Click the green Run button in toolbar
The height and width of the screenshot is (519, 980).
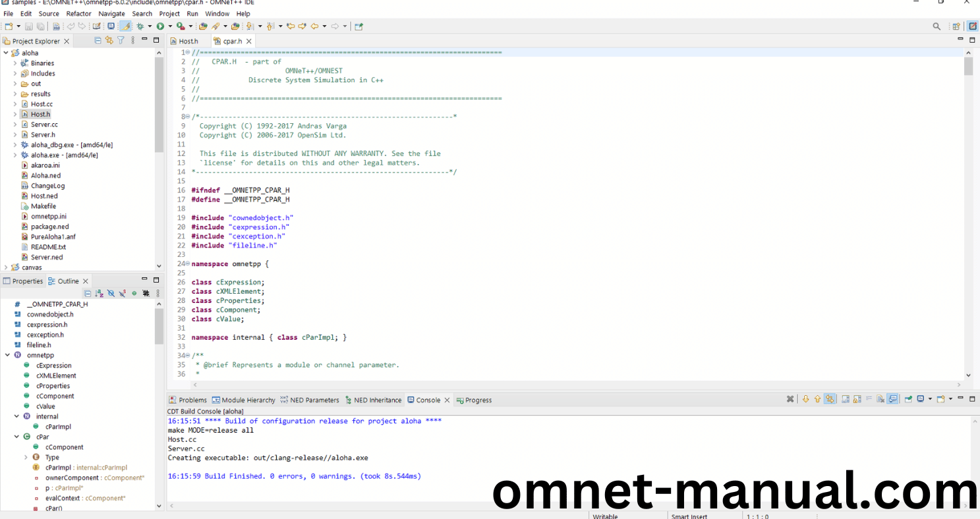[159, 26]
